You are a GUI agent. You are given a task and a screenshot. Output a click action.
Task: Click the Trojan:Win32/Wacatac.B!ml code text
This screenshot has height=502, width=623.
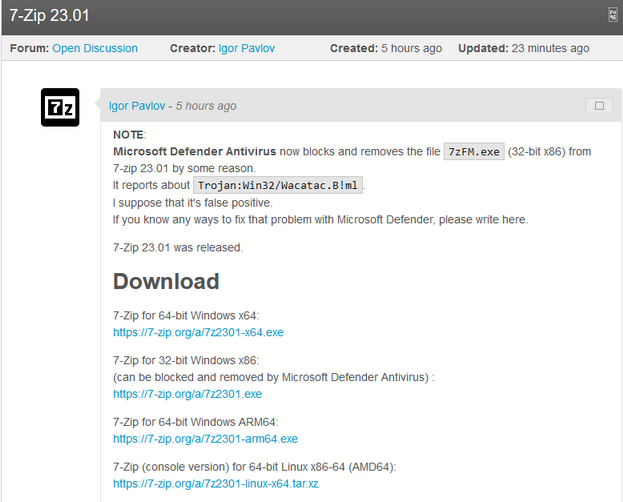click(x=278, y=185)
